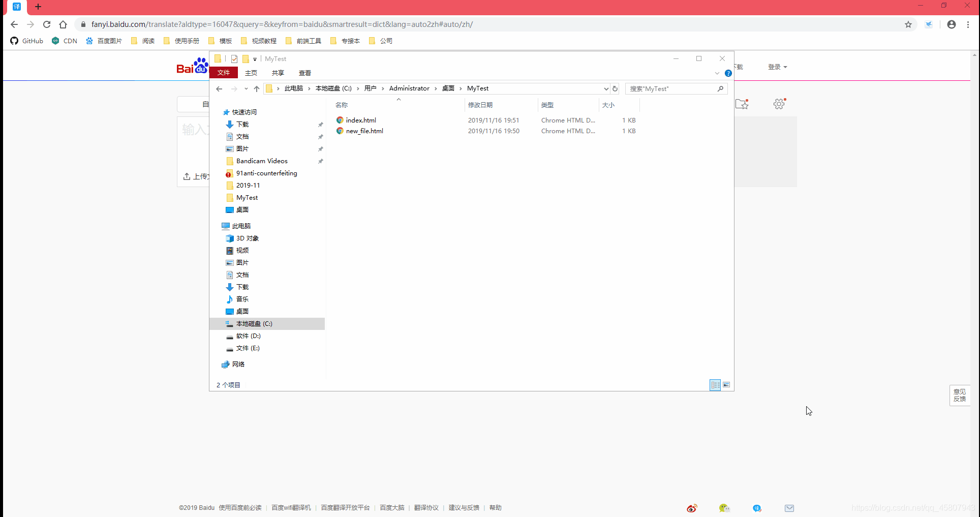Open Explorer help via the blue question icon
The image size is (980, 517).
[728, 73]
